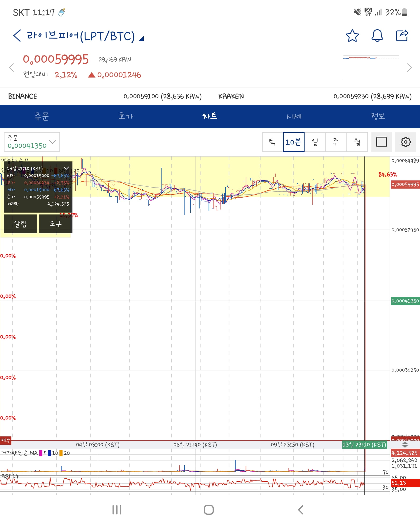420x525 pixels.
Task: Tap the 도구 button in chart tooltip
Action: pyautogui.click(x=56, y=224)
